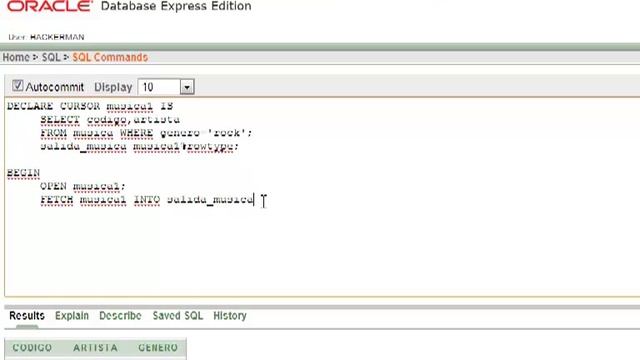
Task: Click the ARTISTA column header
Action: coord(96,348)
